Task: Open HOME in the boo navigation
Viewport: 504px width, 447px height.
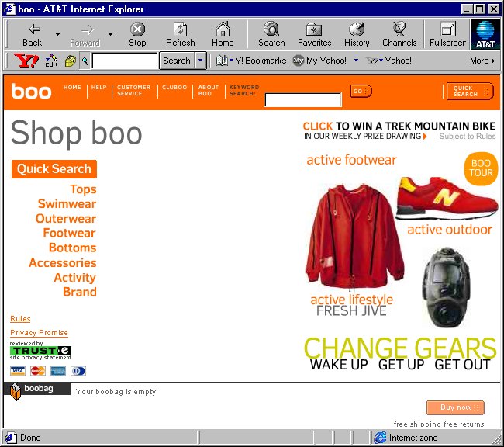Action: 72,87
